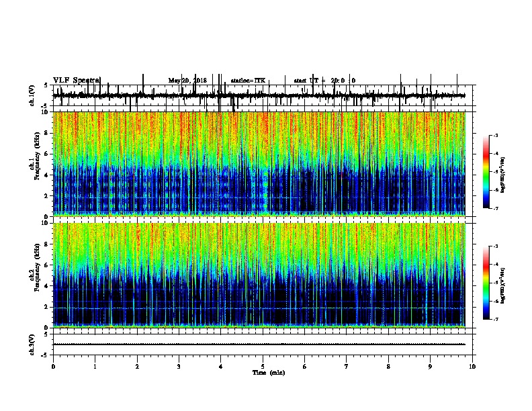Image resolution: width=532 pixels, height=411 pixels.
Task: Click the "7" tick on the time axis
Action: point(347,367)
